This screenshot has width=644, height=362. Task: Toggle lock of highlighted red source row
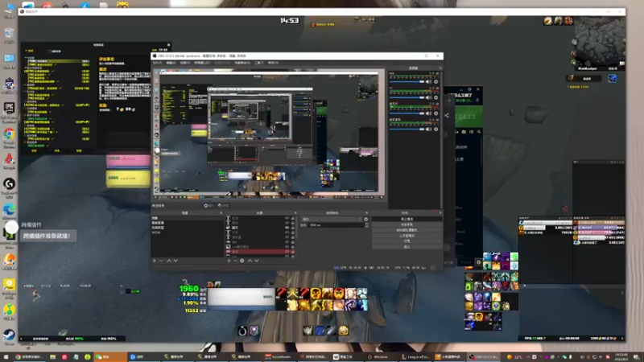(x=293, y=251)
